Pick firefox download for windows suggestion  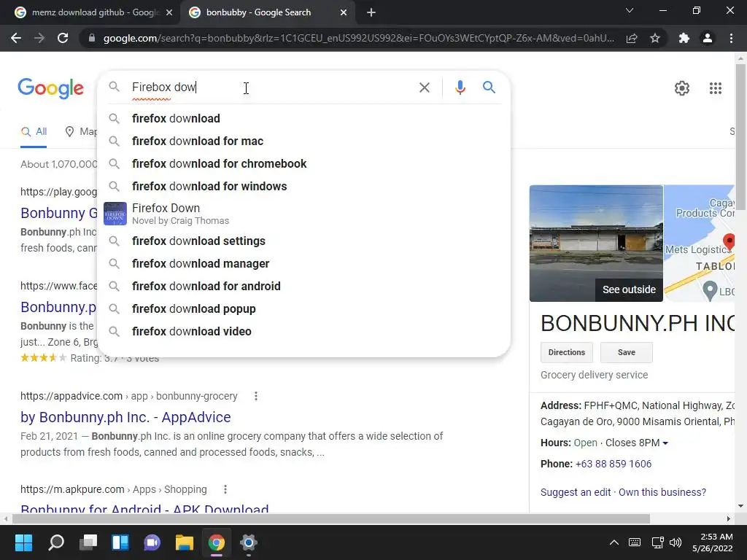click(x=304, y=186)
